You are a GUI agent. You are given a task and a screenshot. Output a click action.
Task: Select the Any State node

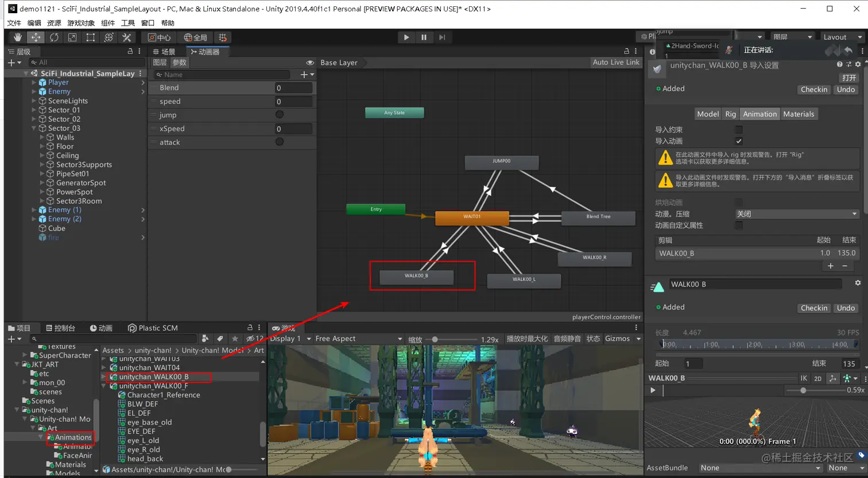coord(394,113)
